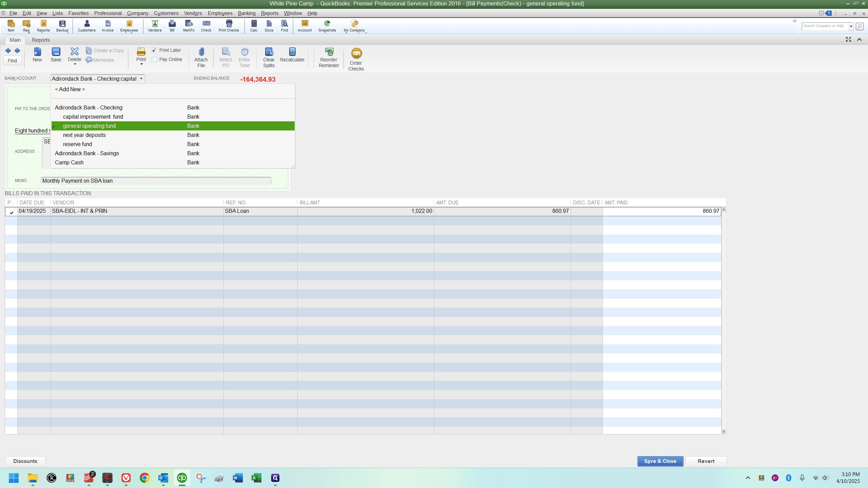Expand the search options dropdown arrow
Viewport: 868px width, 488px height.
pyautogui.click(x=851, y=26)
